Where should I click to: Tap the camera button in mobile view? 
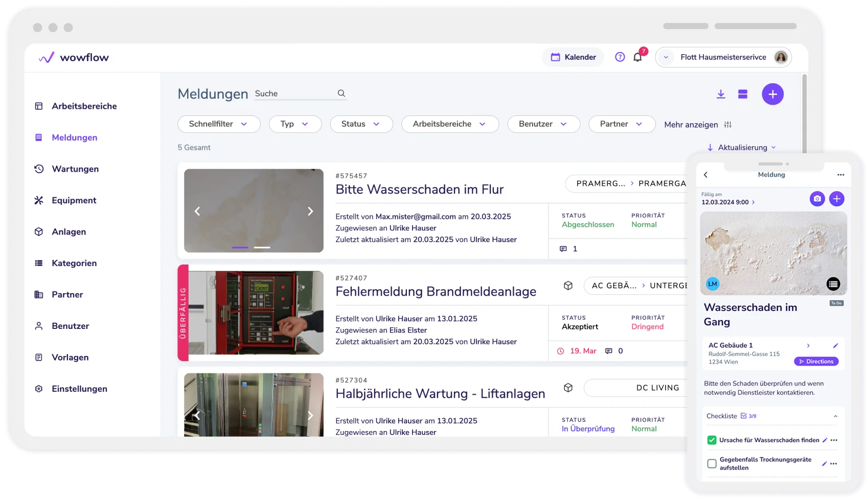point(817,199)
